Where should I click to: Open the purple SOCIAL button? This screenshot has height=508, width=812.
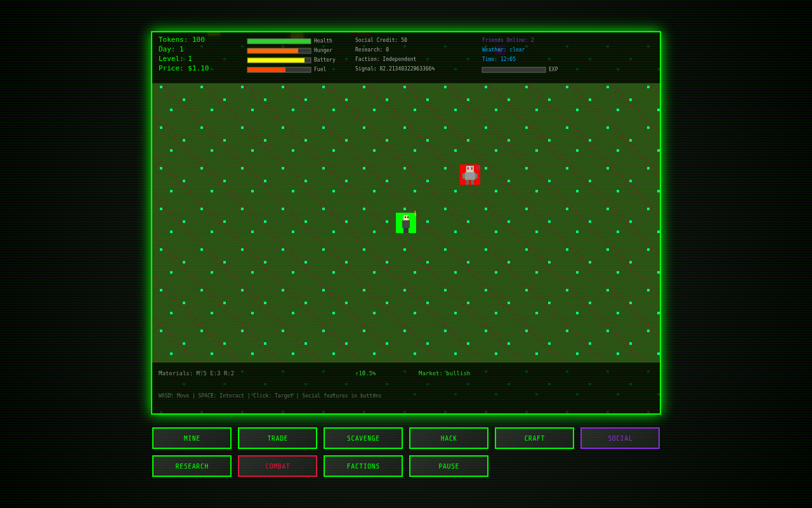coord(620,438)
